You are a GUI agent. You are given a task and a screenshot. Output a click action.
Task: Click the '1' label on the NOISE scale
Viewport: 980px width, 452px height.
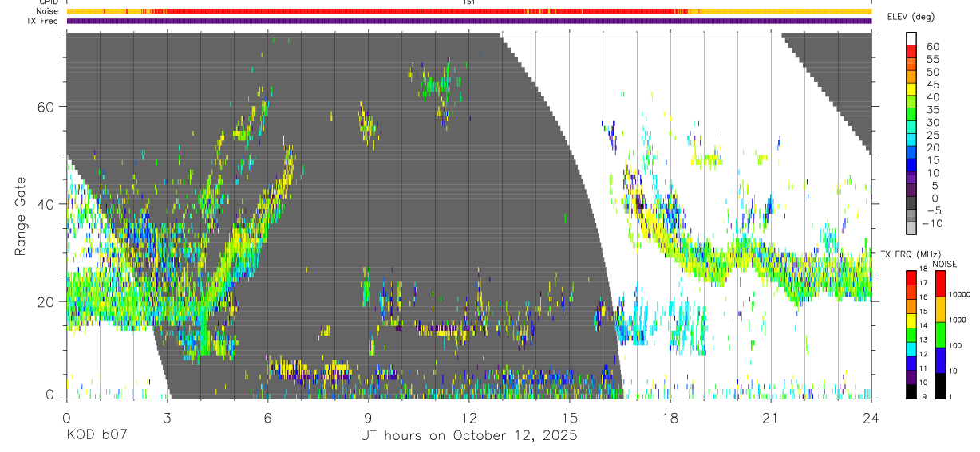click(x=951, y=395)
